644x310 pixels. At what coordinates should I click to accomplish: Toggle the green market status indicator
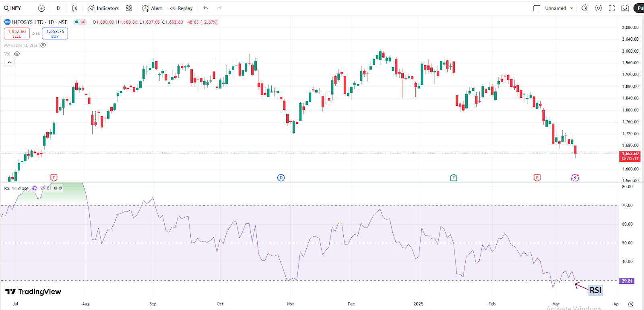point(76,22)
